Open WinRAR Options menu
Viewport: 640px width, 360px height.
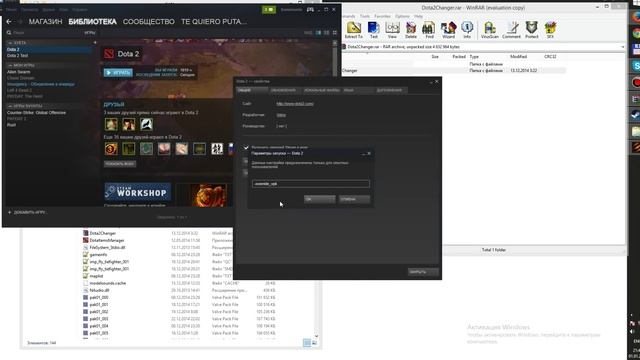[x=402, y=16]
